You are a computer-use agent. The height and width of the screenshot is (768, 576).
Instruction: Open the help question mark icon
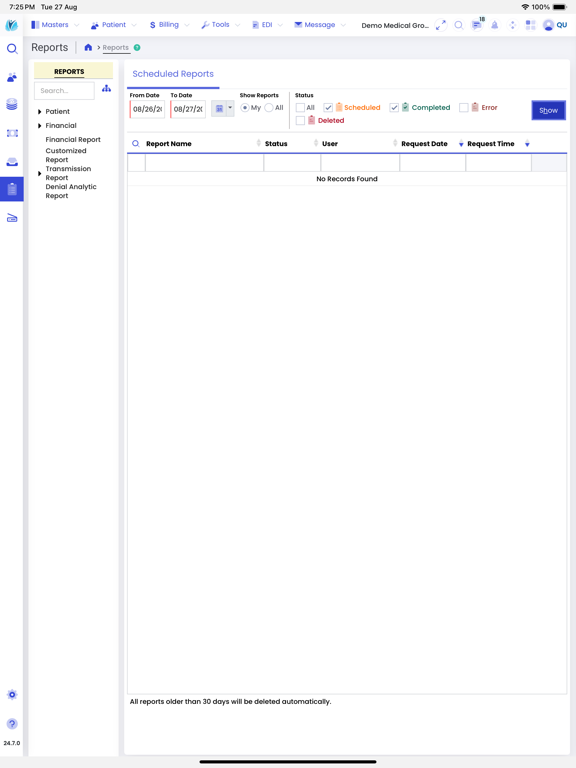[x=12, y=723]
